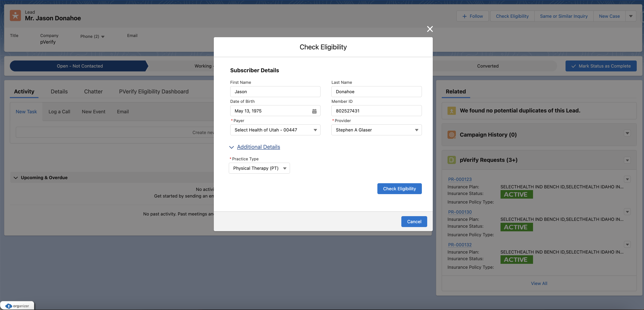Open the PR-000123 row actions menu

(x=627, y=179)
